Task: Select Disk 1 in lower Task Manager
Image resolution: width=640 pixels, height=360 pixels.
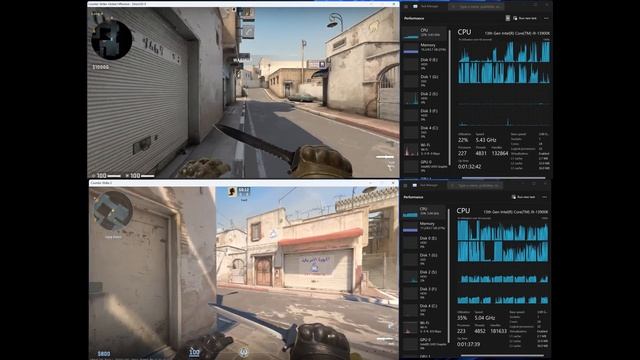Action: (424, 259)
